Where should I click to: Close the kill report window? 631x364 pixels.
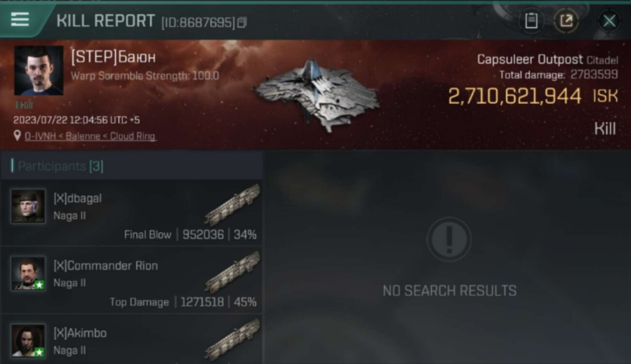tap(609, 21)
